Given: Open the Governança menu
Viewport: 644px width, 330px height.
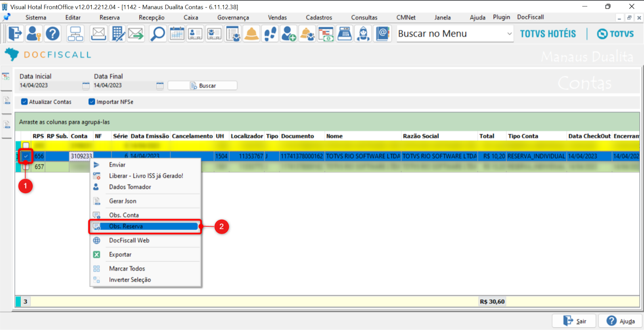Looking at the screenshot, I should (233, 17).
